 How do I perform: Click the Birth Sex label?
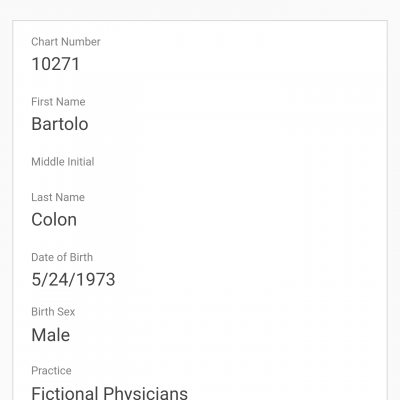[53, 312]
